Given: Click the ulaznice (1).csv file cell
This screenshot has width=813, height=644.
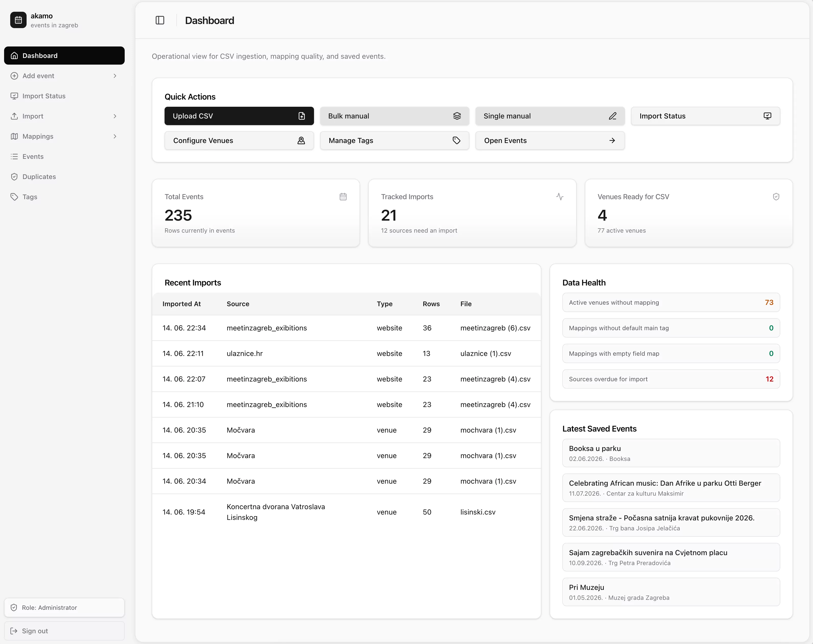Looking at the screenshot, I should click(x=486, y=353).
